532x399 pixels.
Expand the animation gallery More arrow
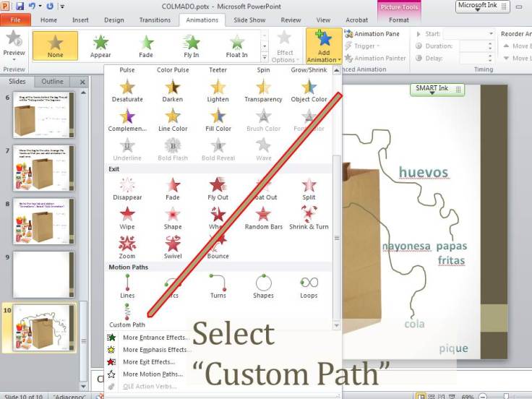(x=265, y=57)
